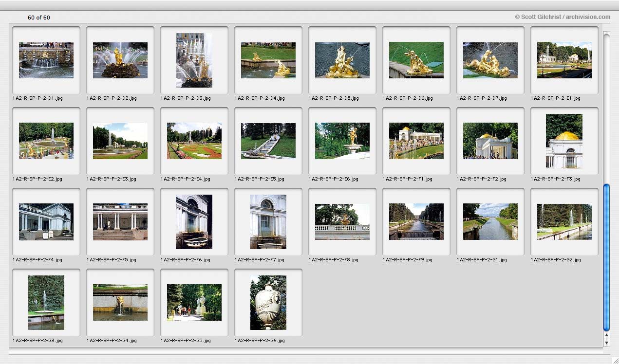This screenshot has height=364, width=619.
Task: Select the thumbnail image for 1A2-R-SP-P-2-E1.jpg
Action: pos(564,60)
